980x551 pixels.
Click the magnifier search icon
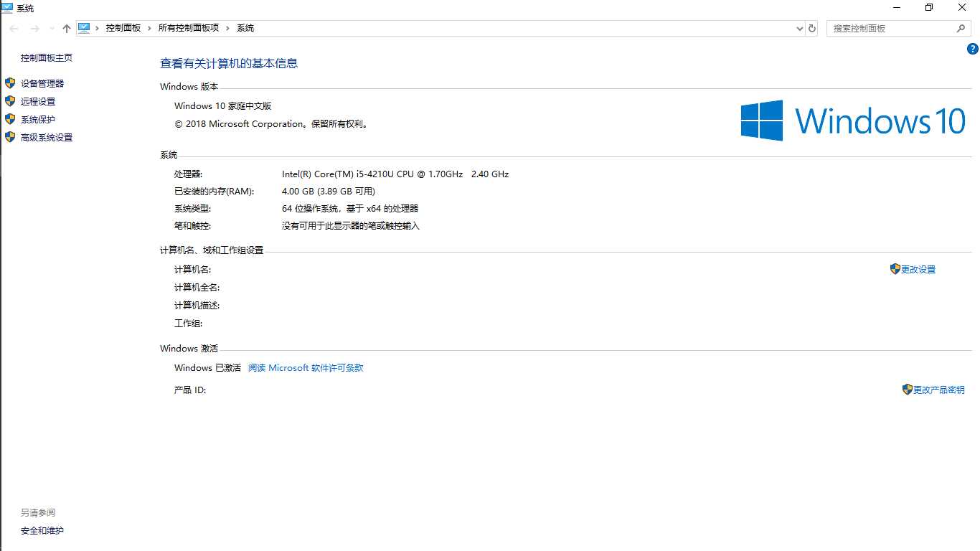[961, 28]
